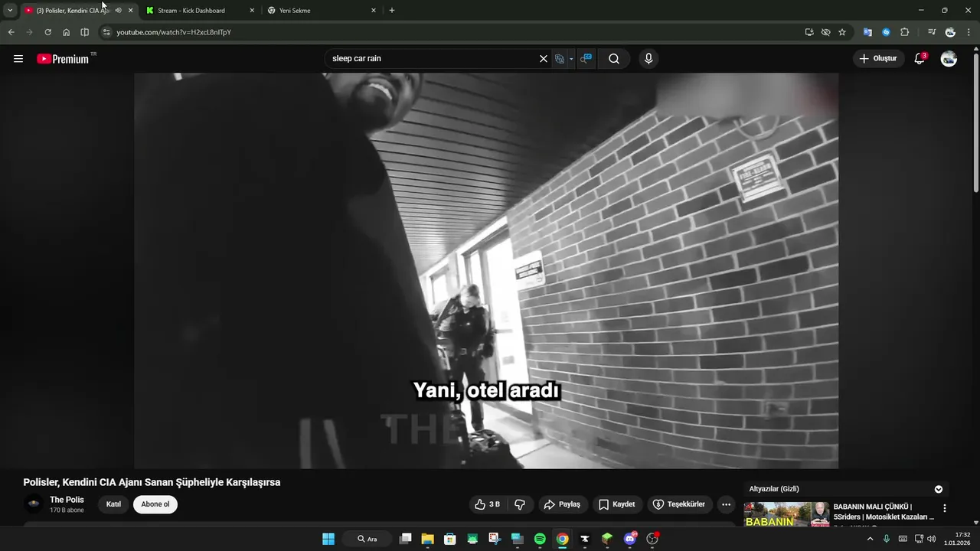Click the chat translate icon in search bar
Screen dimensions: 980x551
point(586,59)
